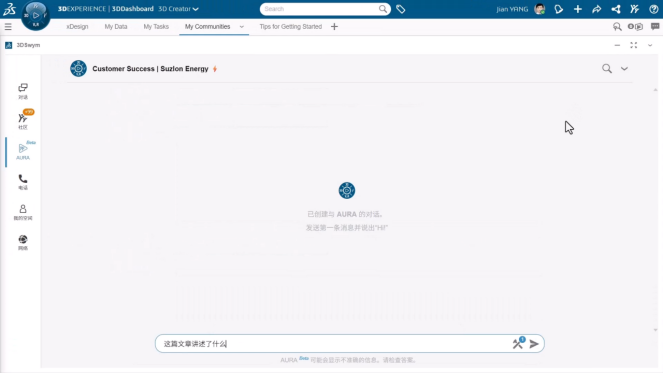Click the AURA logo in conversation center
The image size is (664, 373).
(347, 191)
